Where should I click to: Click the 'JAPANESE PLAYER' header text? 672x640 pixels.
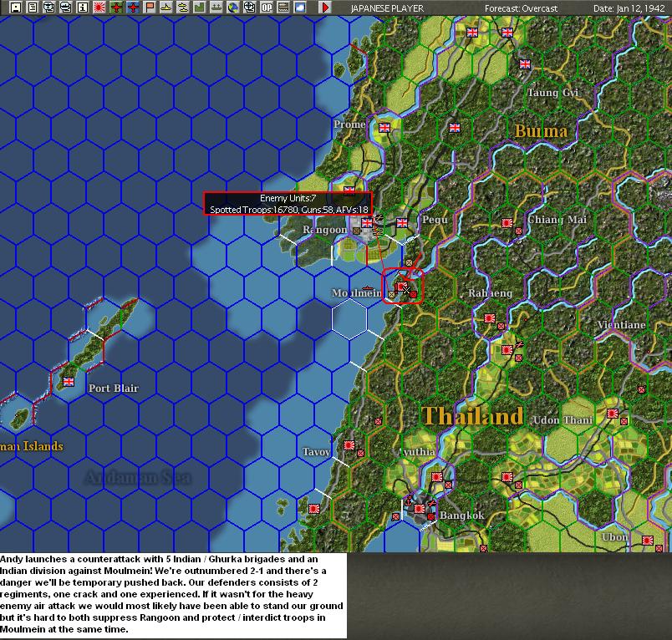[387, 8]
